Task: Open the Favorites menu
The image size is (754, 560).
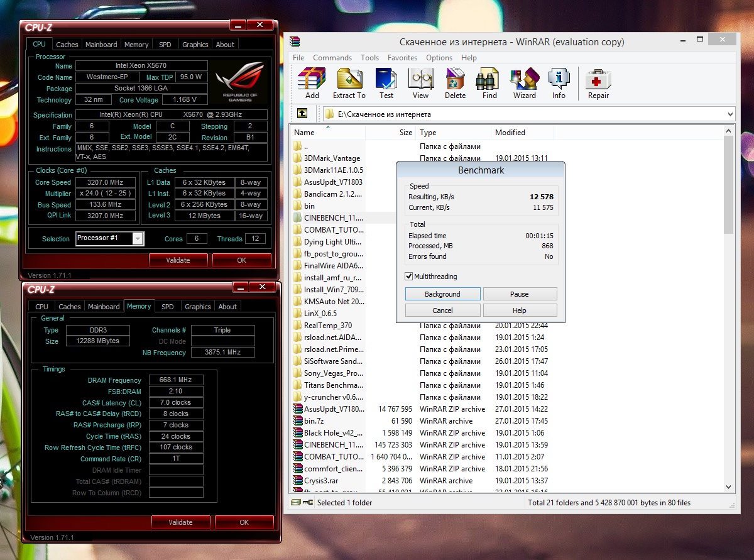Action: click(402, 58)
